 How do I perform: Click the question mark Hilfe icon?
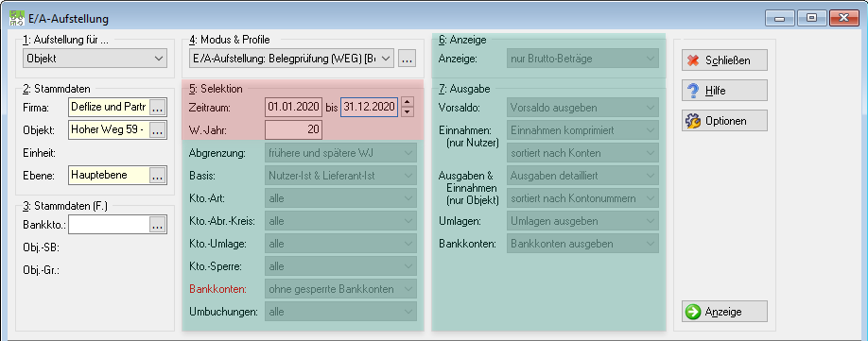point(693,91)
